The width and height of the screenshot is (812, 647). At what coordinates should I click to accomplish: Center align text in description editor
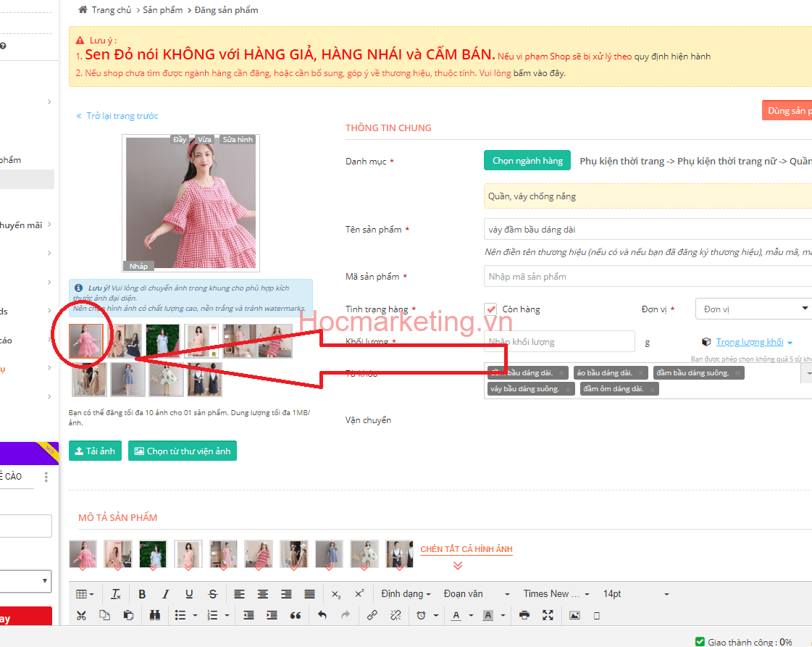click(x=263, y=594)
